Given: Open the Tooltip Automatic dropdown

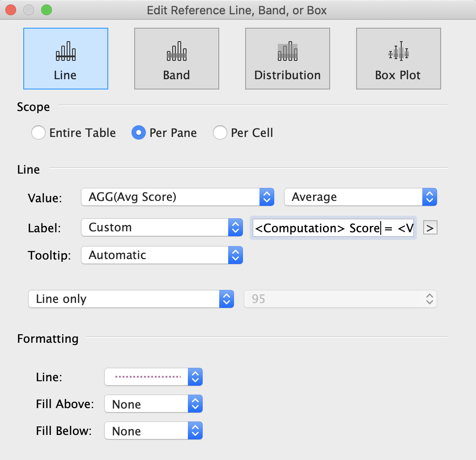Looking at the screenshot, I should pyautogui.click(x=161, y=256).
